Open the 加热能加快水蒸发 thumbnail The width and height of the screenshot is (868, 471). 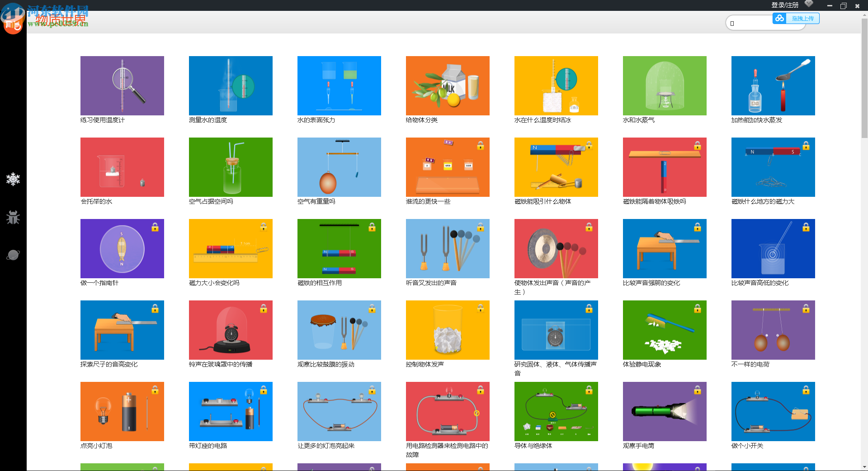tap(773, 86)
